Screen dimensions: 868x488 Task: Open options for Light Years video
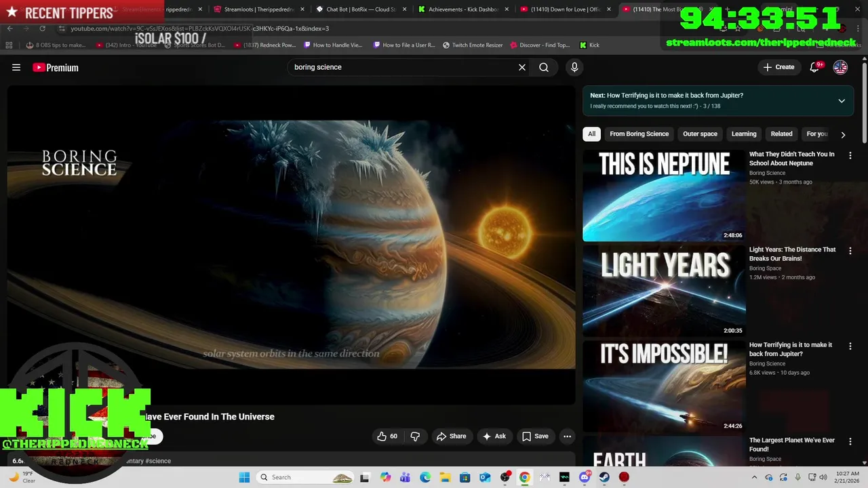coord(850,251)
